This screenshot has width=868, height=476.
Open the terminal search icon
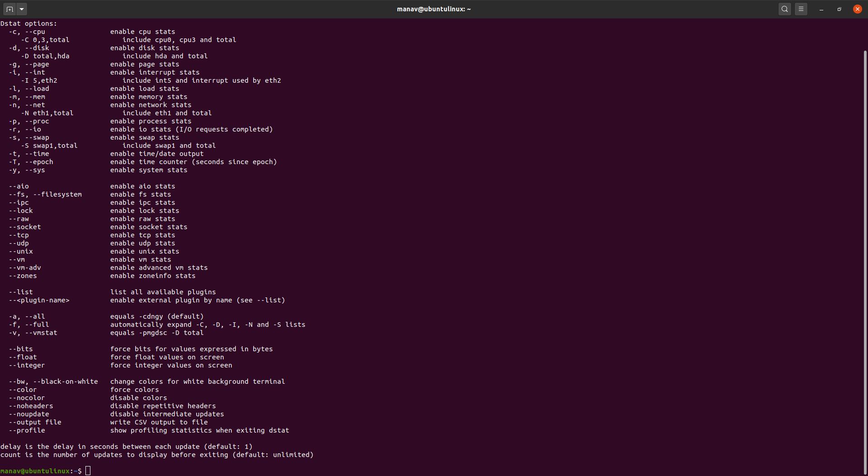(x=785, y=9)
